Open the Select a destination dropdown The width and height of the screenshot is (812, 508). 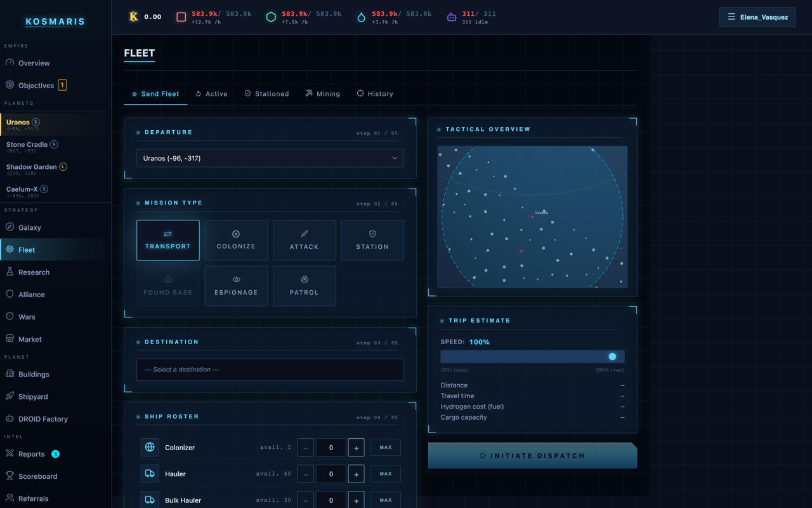270,370
